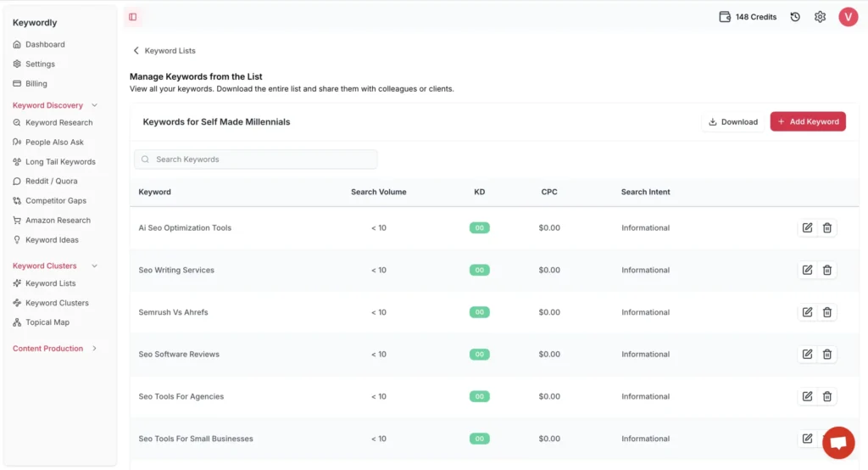868x470 pixels.
Task: Collapse the Keyword Discovery section chevron
Action: (95, 105)
